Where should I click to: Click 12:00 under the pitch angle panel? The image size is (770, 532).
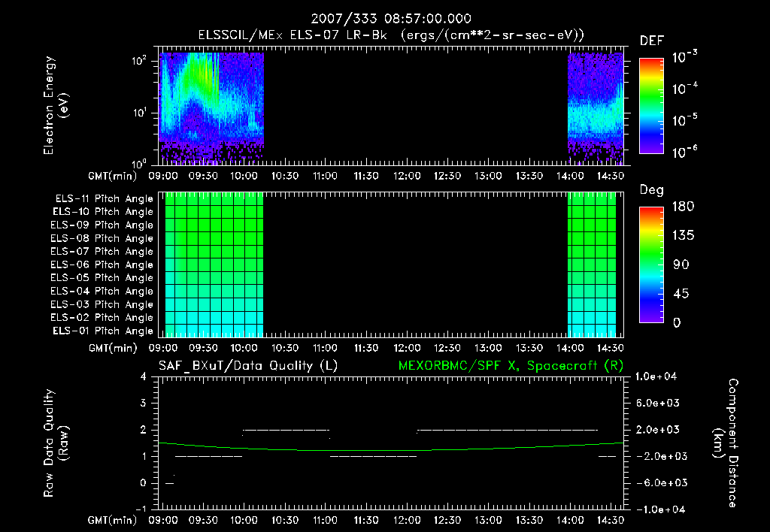407,348
